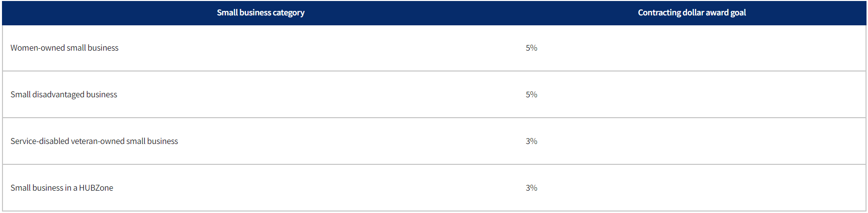Image resolution: width=868 pixels, height=213 pixels.
Task: Click the 5% goal for Women-owned business
Action: 531,48
